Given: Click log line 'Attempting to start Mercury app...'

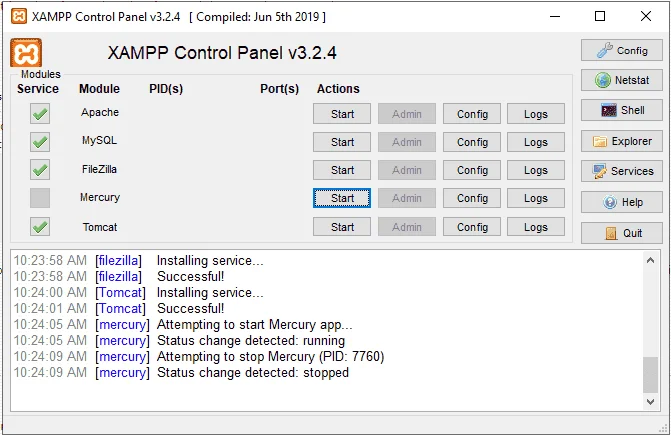Looking at the screenshot, I should (x=255, y=325).
